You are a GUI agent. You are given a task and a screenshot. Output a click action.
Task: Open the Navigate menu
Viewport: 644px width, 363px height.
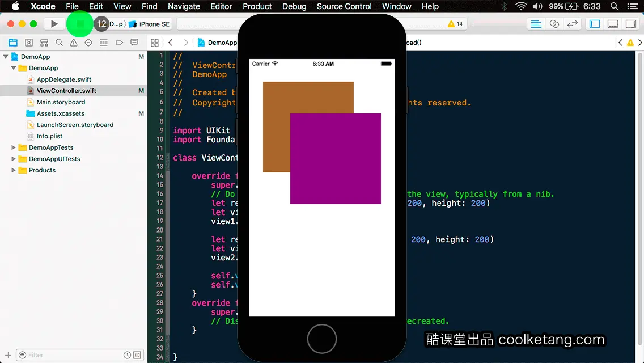(x=184, y=6)
